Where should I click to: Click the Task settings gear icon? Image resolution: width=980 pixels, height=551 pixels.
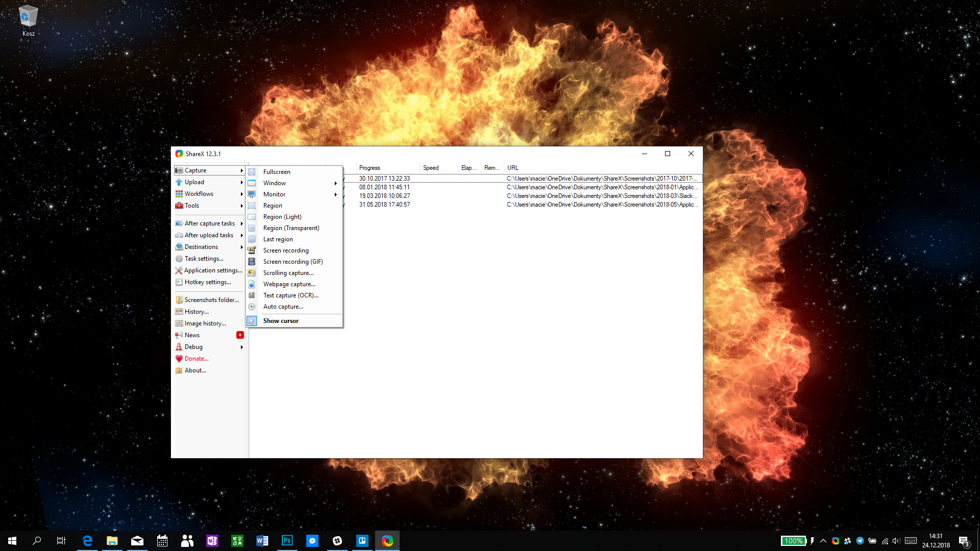coord(179,259)
